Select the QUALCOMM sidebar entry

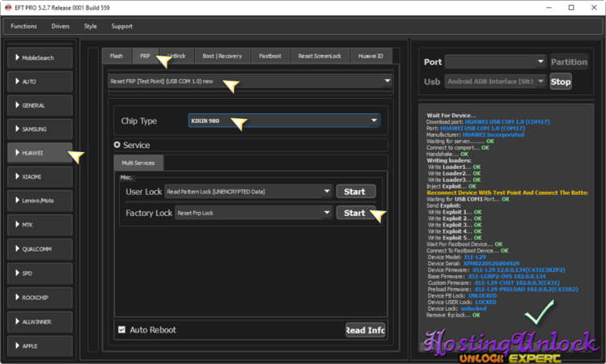click(40, 249)
